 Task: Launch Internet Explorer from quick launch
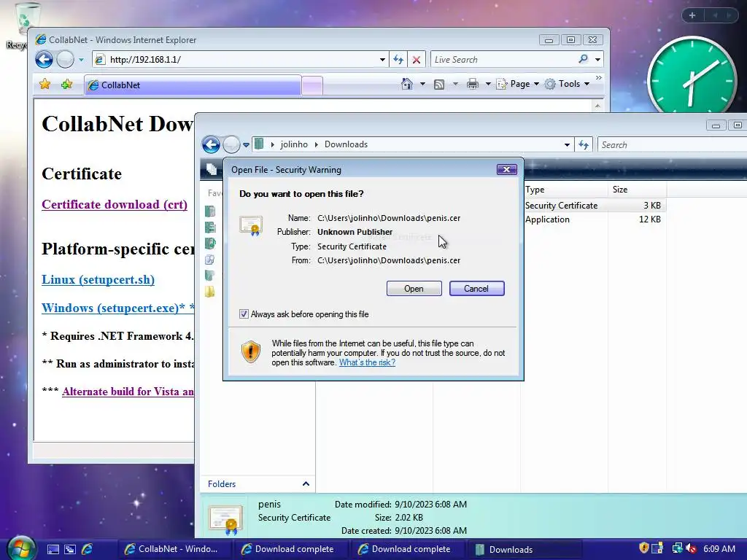(x=88, y=549)
